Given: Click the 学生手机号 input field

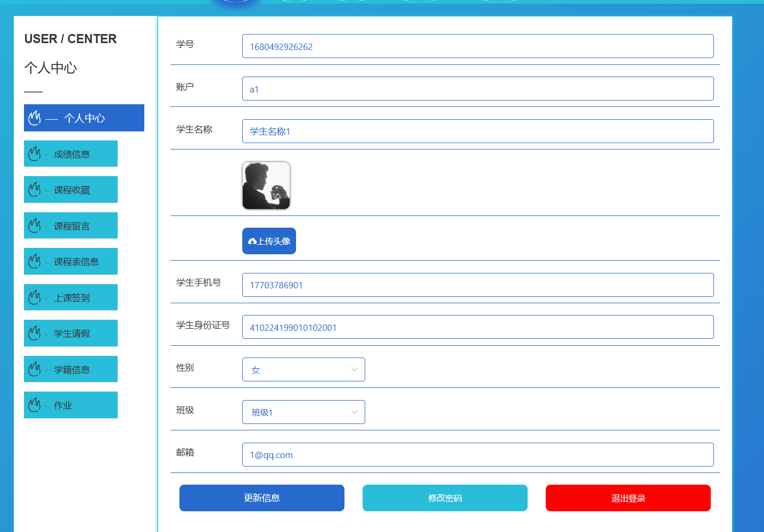Looking at the screenshot, I should pos(478,285).
